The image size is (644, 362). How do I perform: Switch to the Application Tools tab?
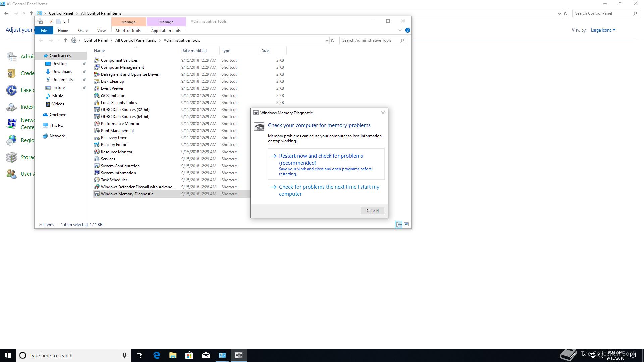click(166, 31)
